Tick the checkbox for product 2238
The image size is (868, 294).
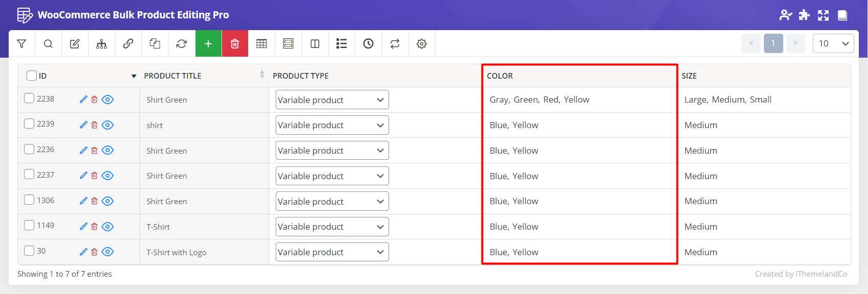pyautogui.click(x=29, y=98)
